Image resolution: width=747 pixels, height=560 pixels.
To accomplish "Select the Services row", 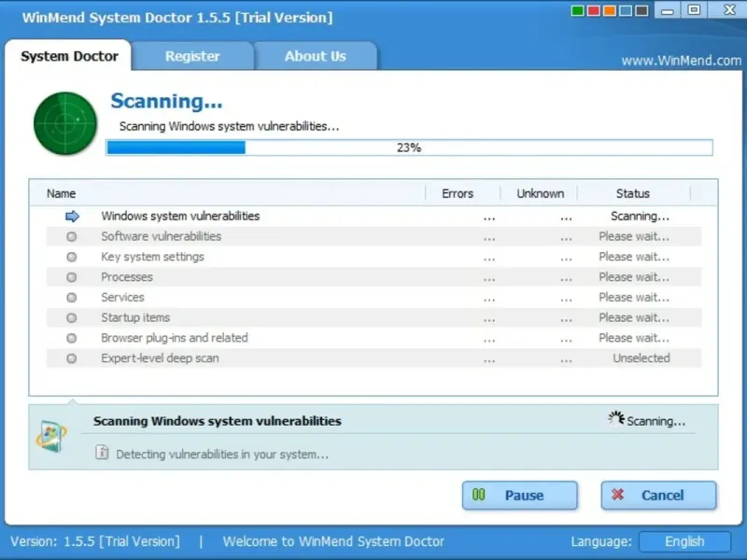I will tap(374, 298).
